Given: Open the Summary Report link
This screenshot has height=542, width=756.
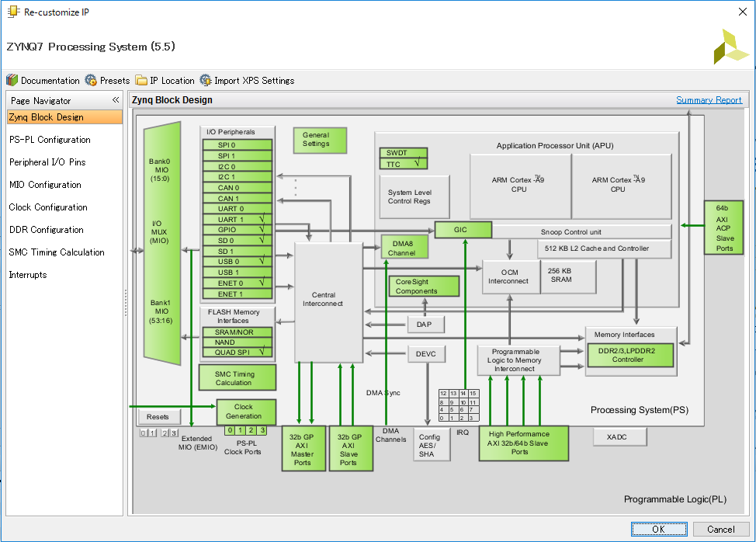Looking at the screenshot, I should pyautogui.click(x=709, y=100).
